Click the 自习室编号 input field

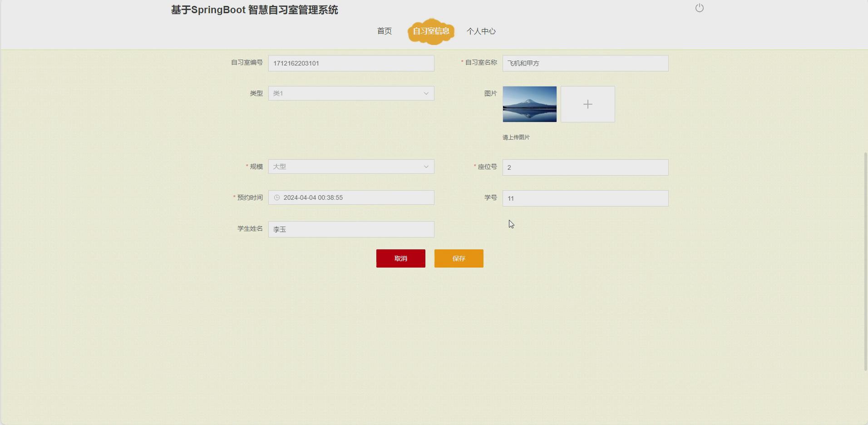[351, 63]
